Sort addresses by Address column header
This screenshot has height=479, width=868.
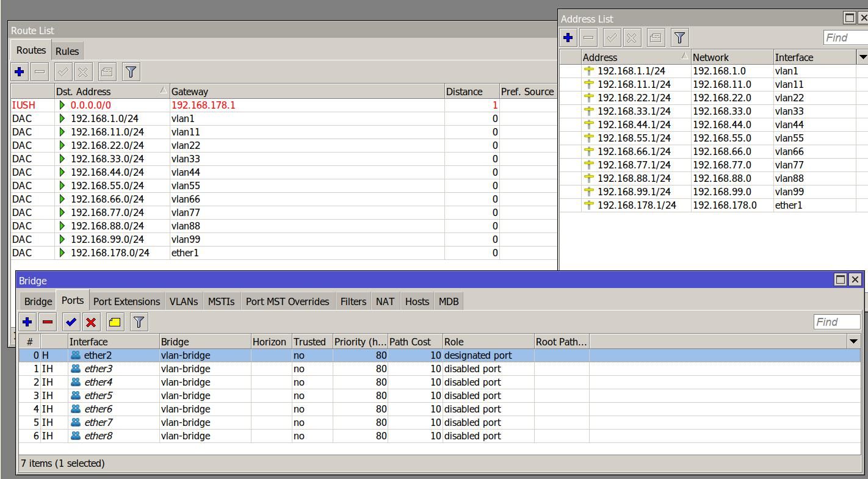click(x=635, y=57)
